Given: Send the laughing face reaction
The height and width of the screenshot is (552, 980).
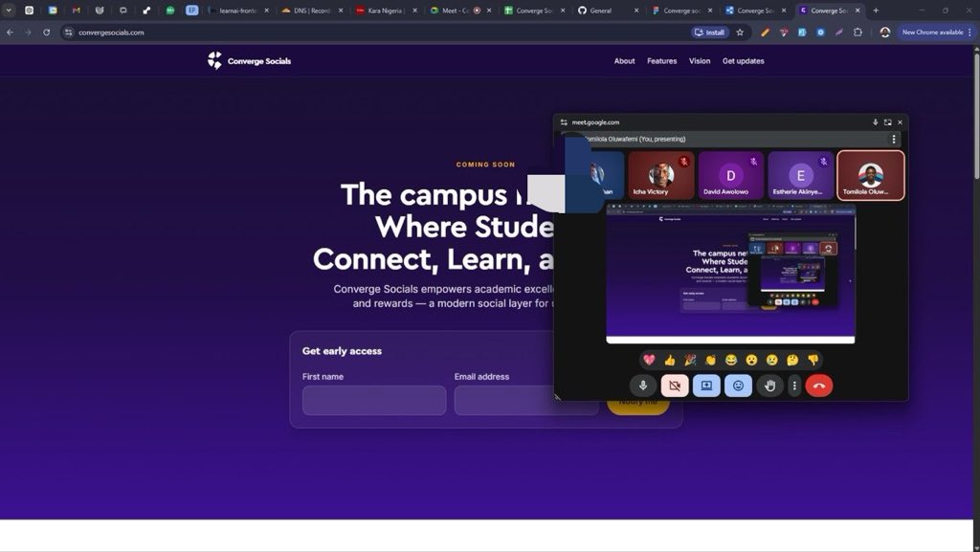Looking at the screenshot, I should click(731, 360).
